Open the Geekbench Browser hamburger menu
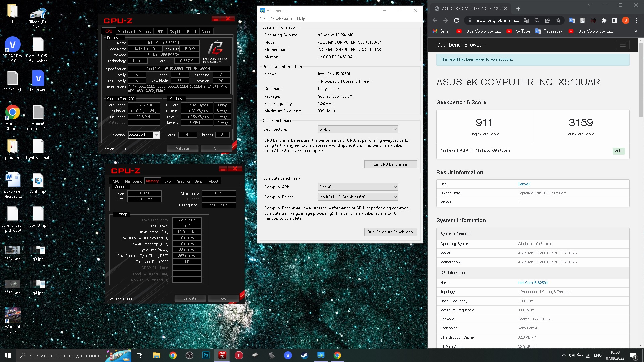This screenshot has width=644, height=362. [623, 45]
